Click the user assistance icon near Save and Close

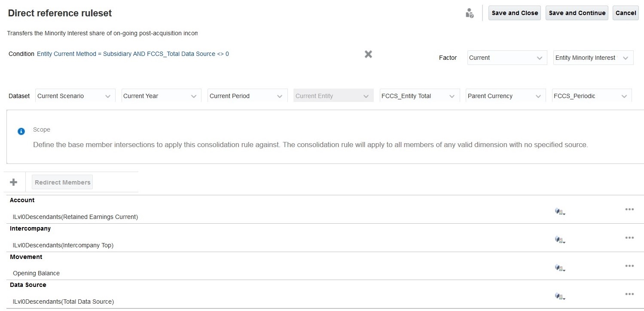click(x=470, y=13)
